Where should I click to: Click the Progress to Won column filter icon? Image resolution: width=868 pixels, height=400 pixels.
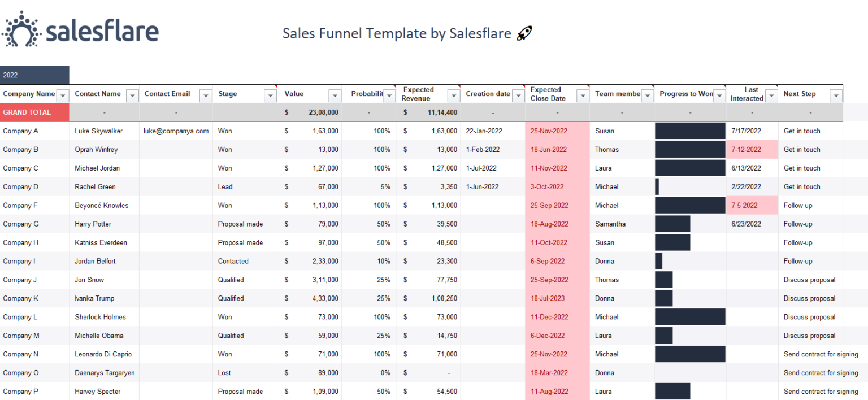point(719,95)
